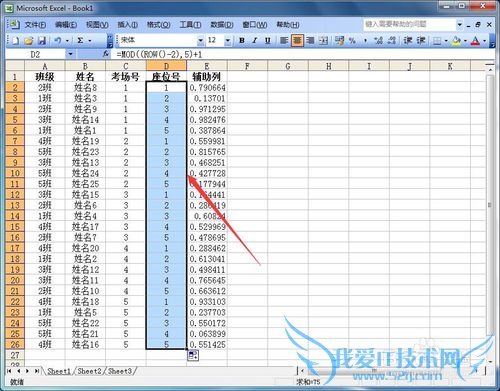This screenshot has height=391, width=500.
Task: Switch to the Sheet2 tab
Action: (89, 371)
